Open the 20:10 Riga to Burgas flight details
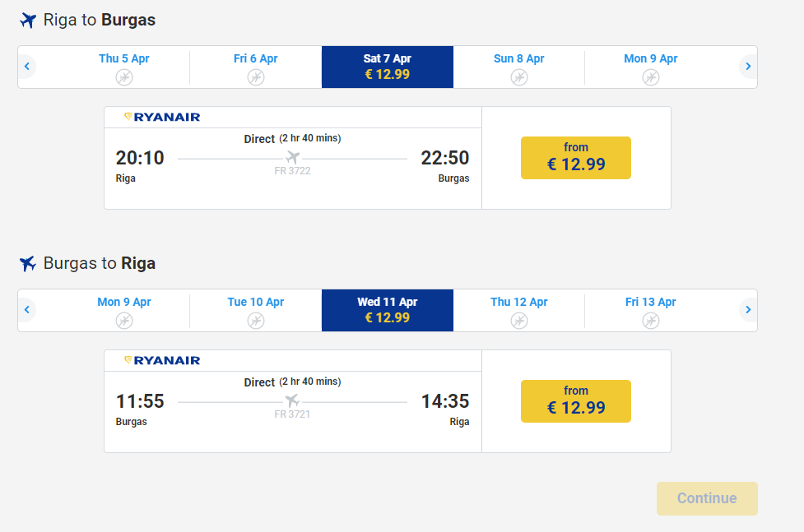Screen dimensions: 804x532 coord(293,158)
